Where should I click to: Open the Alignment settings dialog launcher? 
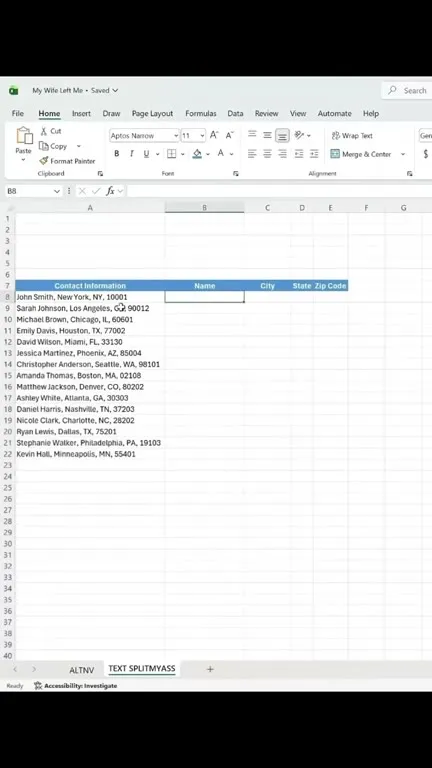(409, 173)
